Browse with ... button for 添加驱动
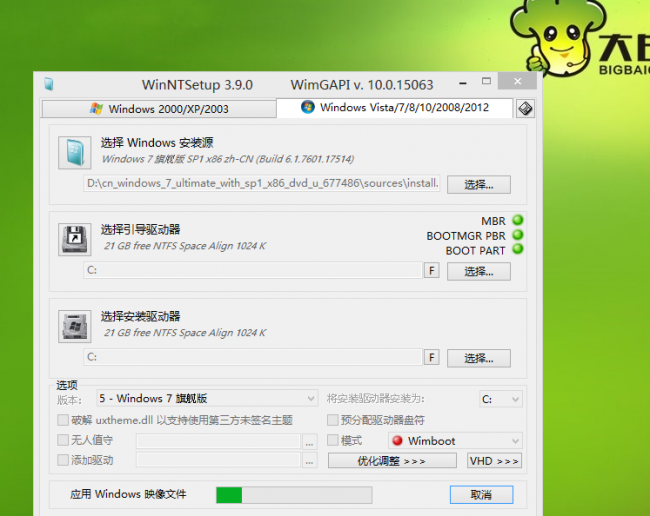 pos(309,460)
